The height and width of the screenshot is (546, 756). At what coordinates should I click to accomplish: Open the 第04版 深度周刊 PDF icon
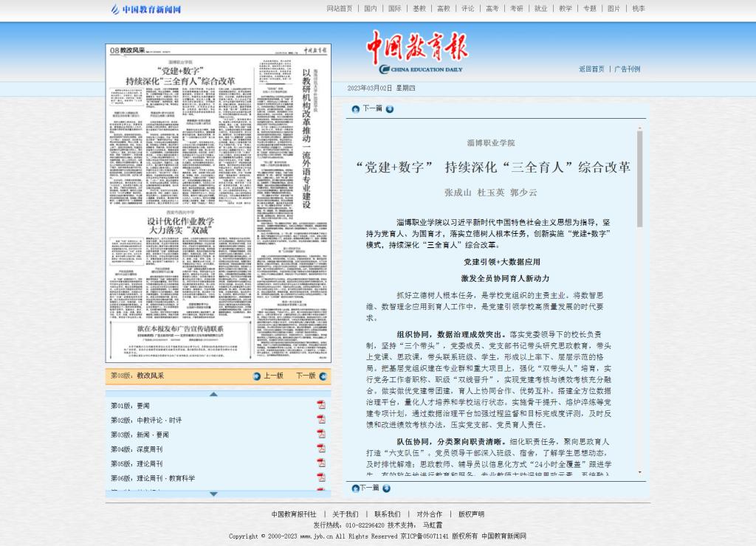pyautogui.click(x=321, y=449)
